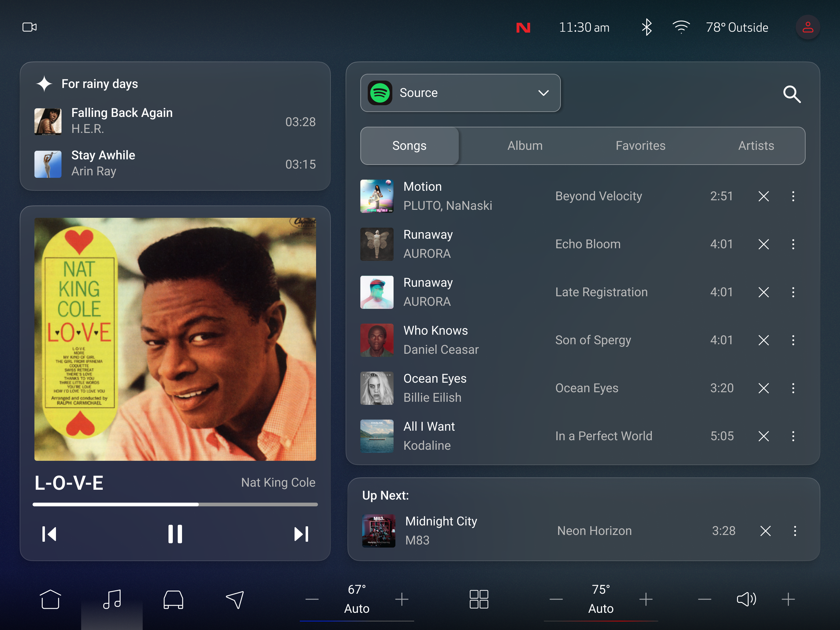840x630 pixels.
Task: Seek within the L-O-V-E progress bar
Action: (175, 504)
